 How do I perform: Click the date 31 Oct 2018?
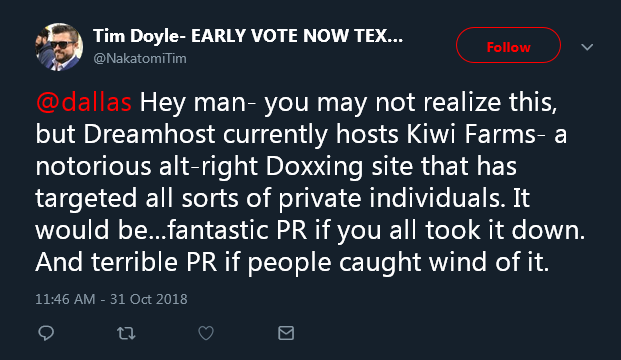pyautogui.click(x=149, y=299)
